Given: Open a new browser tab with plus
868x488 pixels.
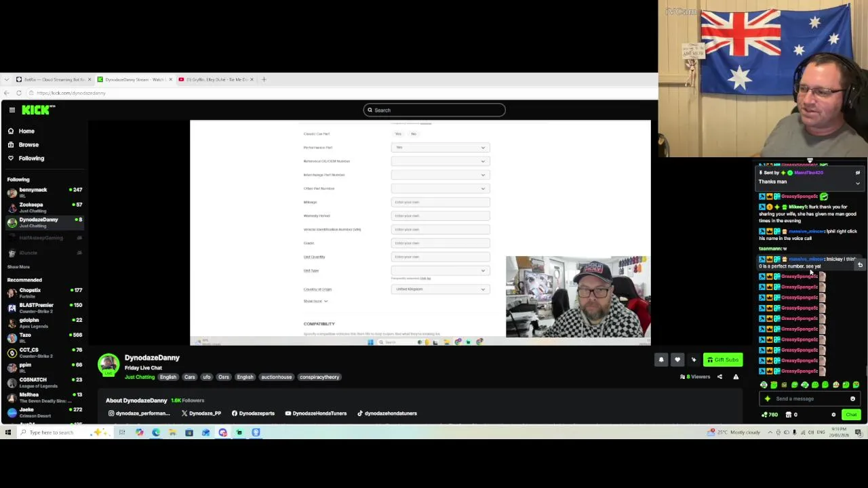Looking at the screenshot, I should click(x=264, y=79).
